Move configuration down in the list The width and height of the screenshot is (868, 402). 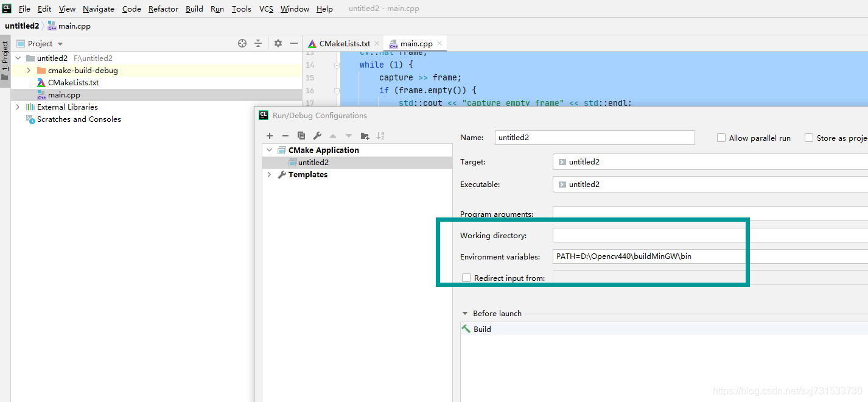tap(349, 136)
